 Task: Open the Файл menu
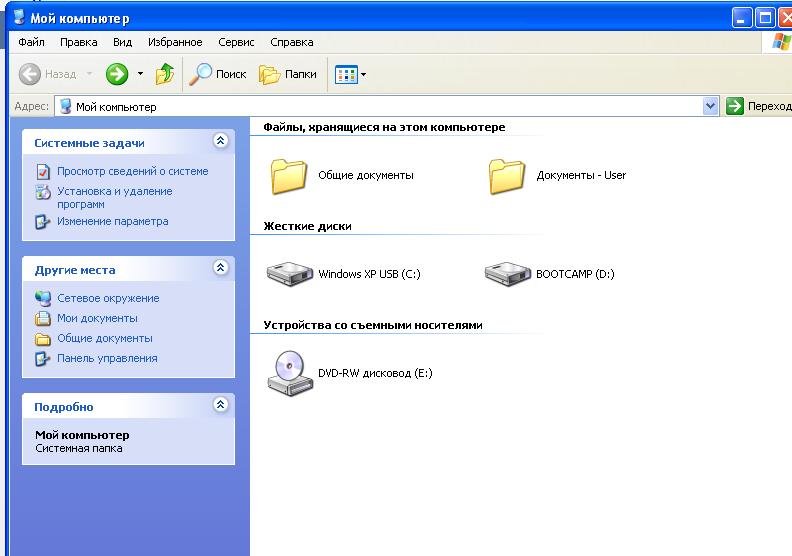pos(31,42)
